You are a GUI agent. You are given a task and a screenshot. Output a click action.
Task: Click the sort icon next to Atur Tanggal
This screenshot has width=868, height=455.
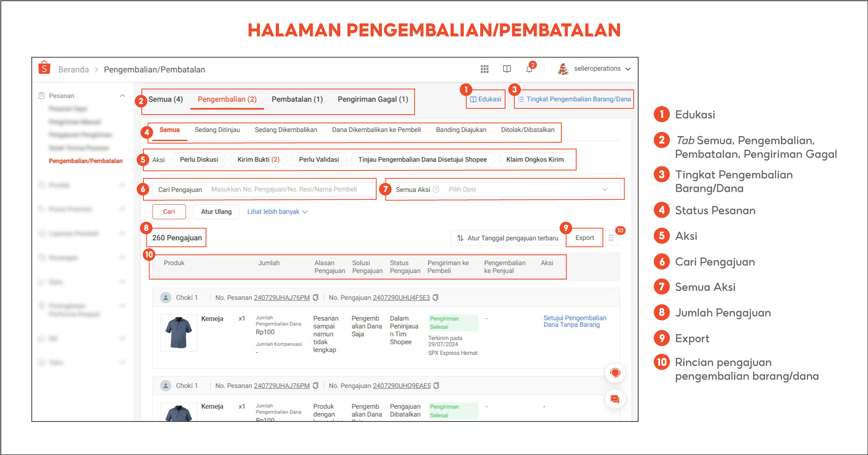pos(460,237)
